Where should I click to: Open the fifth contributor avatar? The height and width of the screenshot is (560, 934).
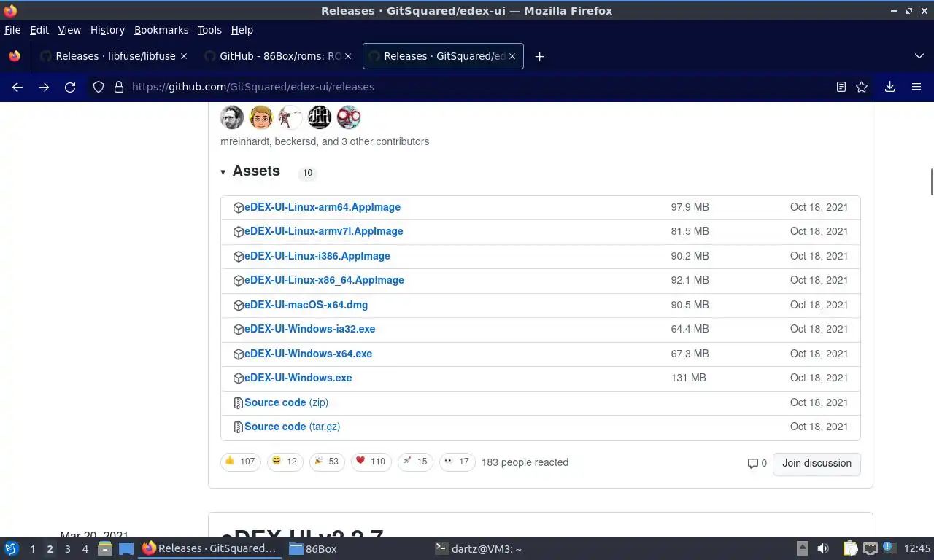click(349, 117)
